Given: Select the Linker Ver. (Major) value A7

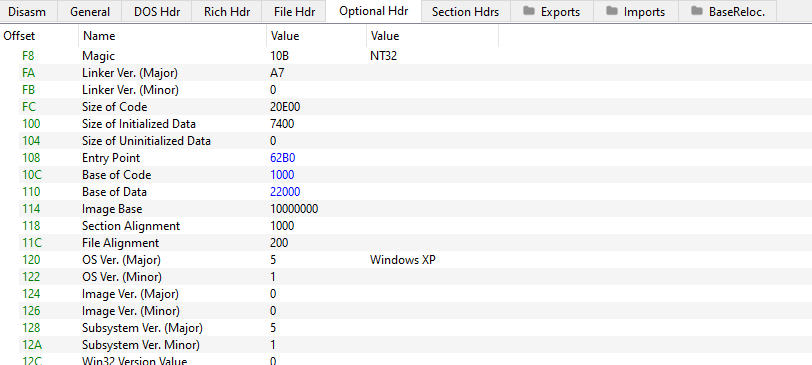Looking at the screenshot, I should point(277,73).
